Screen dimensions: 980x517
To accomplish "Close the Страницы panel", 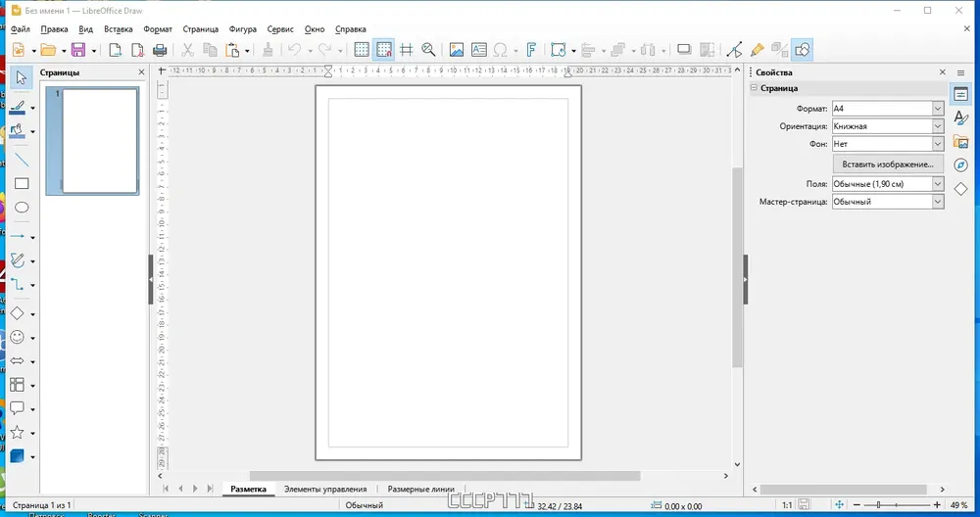I will (x=141, y=72).
